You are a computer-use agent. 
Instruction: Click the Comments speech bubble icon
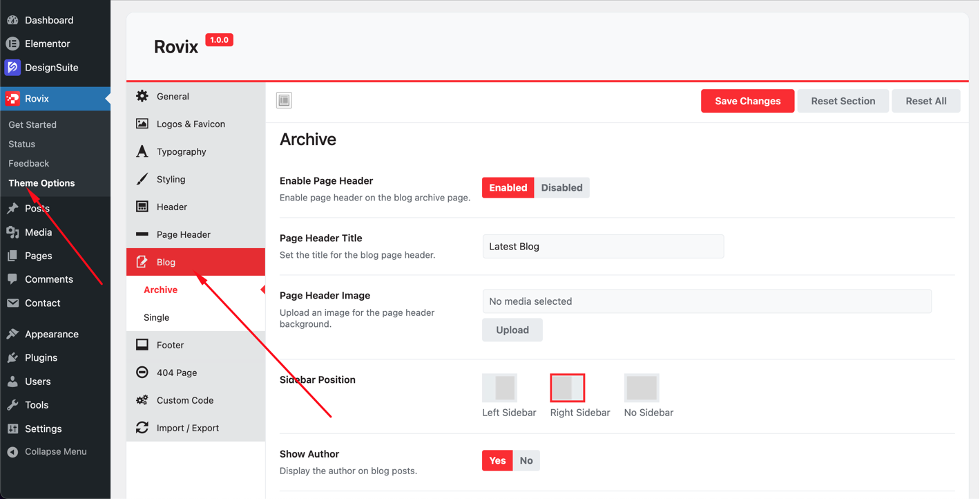(x=12, y=279)
